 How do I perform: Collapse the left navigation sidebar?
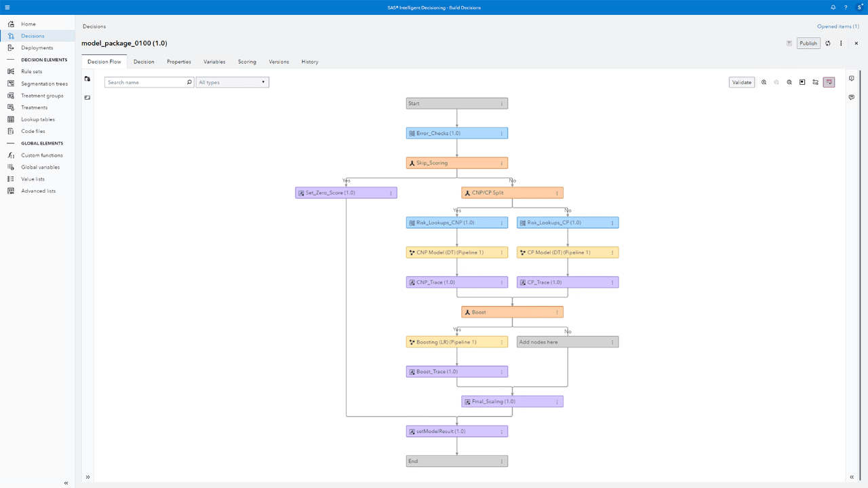66,483
